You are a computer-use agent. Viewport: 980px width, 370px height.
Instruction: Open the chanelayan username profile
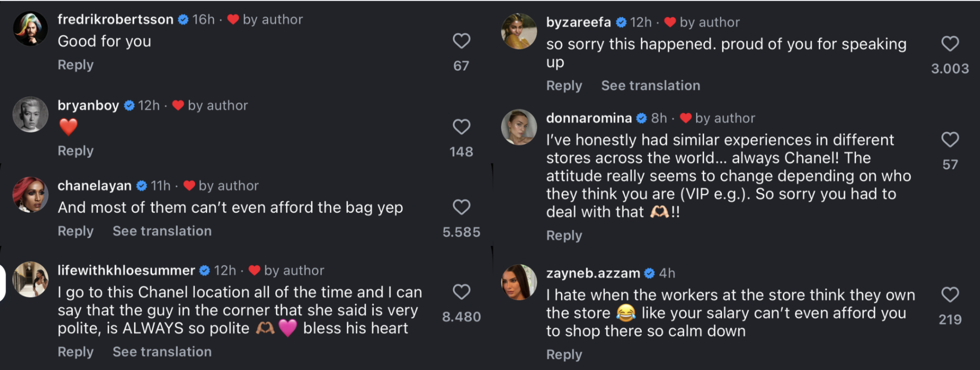click(94, 186)
